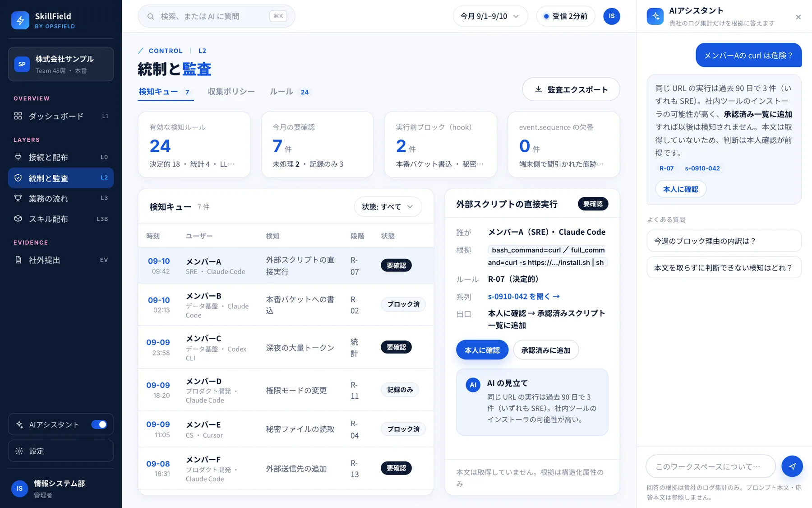Viewport: 812px width, 508px height.
Task: Focus the assistant message input field
Action: point(710,466)
